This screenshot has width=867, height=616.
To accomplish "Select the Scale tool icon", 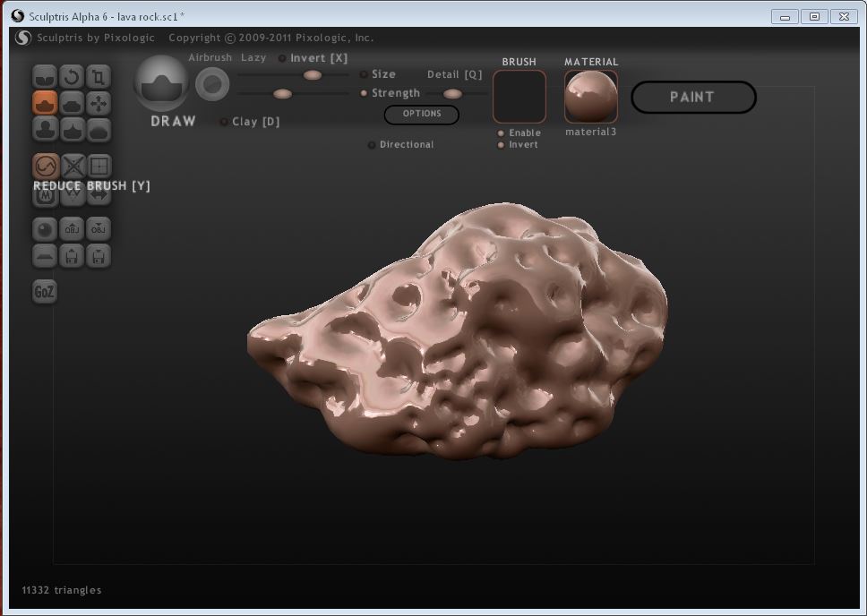I will pos(99,77).
